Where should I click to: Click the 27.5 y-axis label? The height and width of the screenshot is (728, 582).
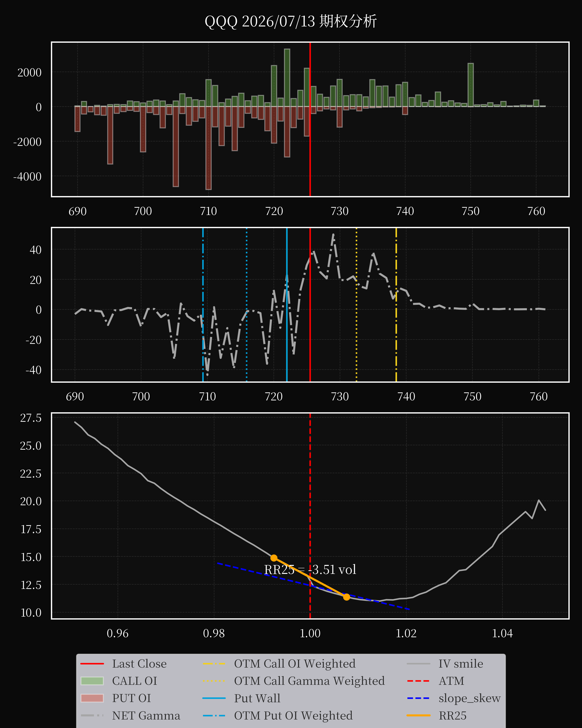click(31, 418)
